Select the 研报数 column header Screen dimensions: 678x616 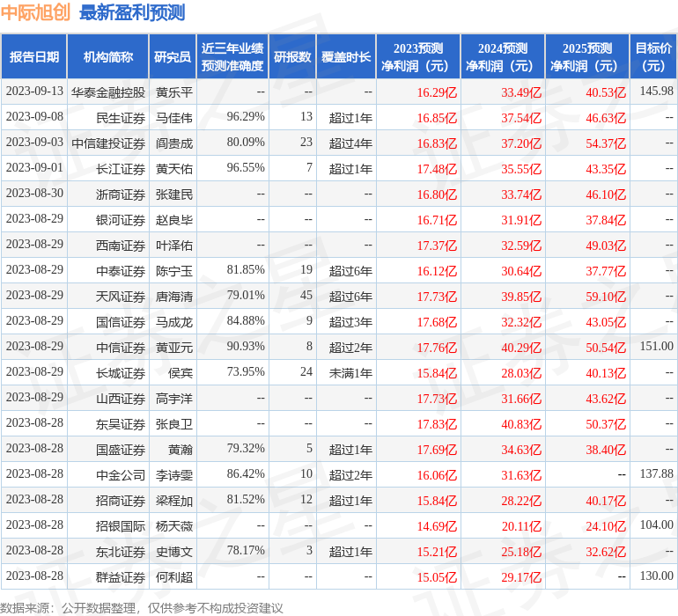292,56
